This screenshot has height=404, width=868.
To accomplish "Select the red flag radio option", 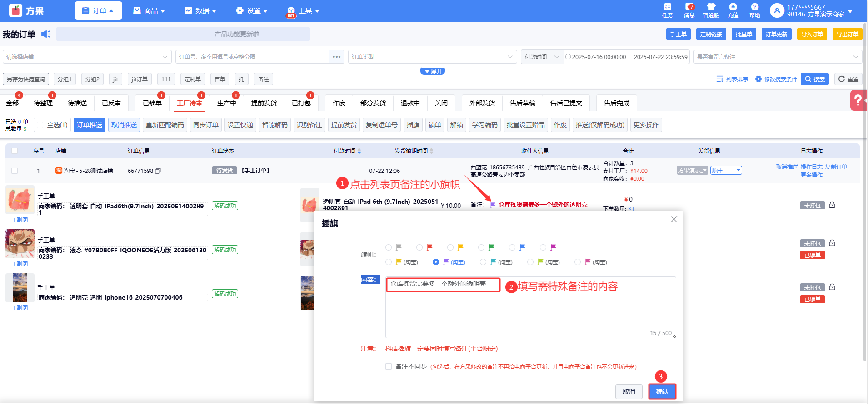I will pyautogui.click(x=419, y=247).
